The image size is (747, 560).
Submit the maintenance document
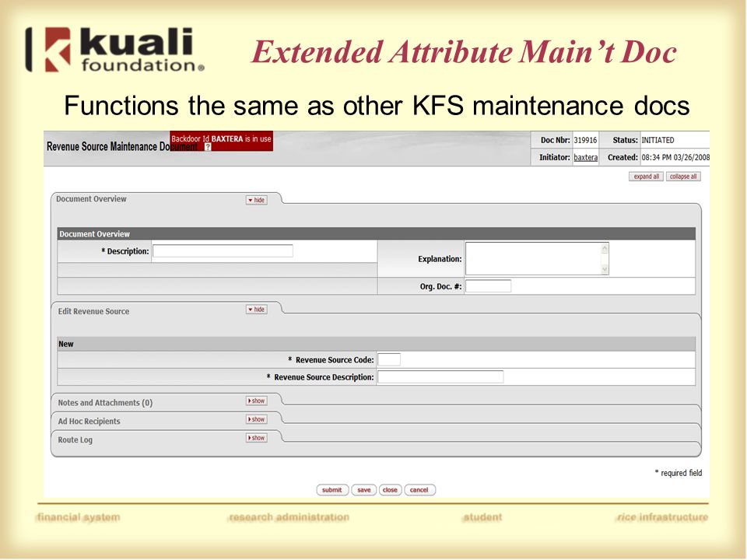tap(332, 490)
